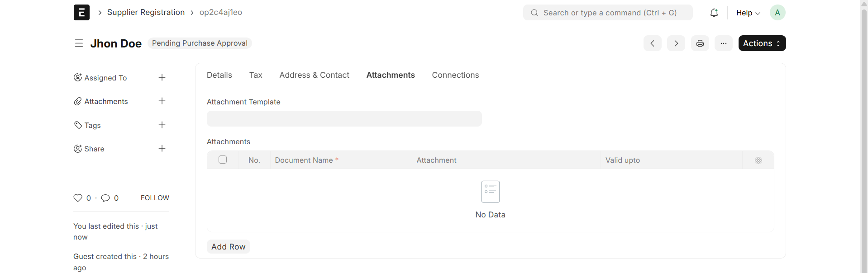Click the Tags sidebar label
Image resolution: width=868 pixels, height=273 pixels.
point(93,125)
